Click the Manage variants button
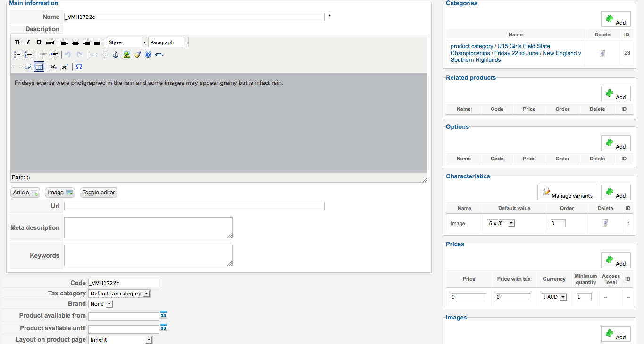The image size is (644, 344). pos(567,193)
